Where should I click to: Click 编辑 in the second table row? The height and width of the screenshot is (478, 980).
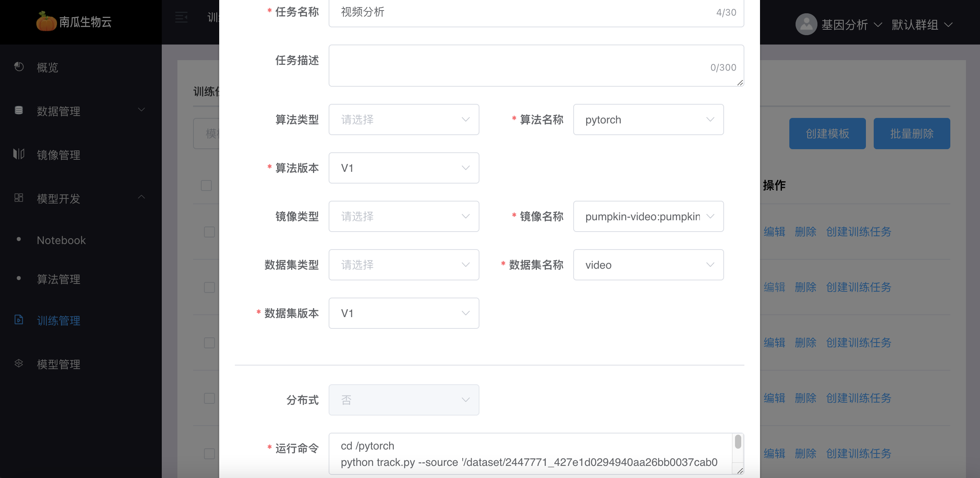click(774, 287)
